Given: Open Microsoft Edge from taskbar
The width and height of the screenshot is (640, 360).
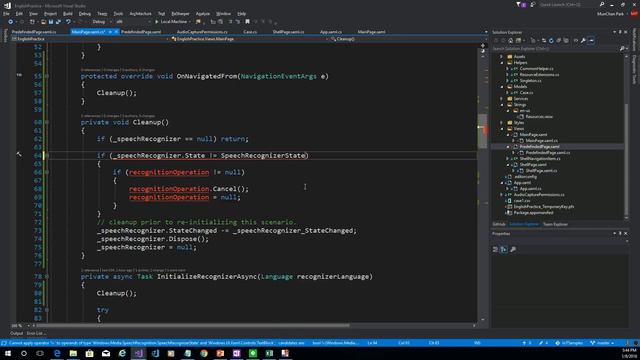Looking at the screenshot, I should point(57,353).
